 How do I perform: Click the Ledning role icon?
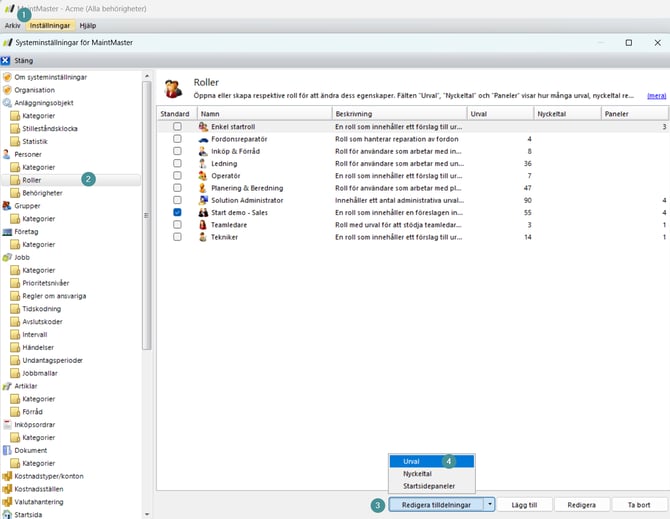(203, 164)
